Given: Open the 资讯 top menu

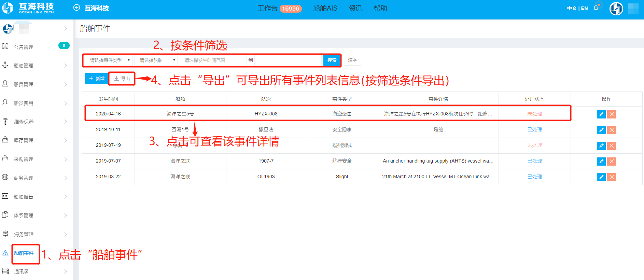Looking at the screenshot, I should 355,8.
